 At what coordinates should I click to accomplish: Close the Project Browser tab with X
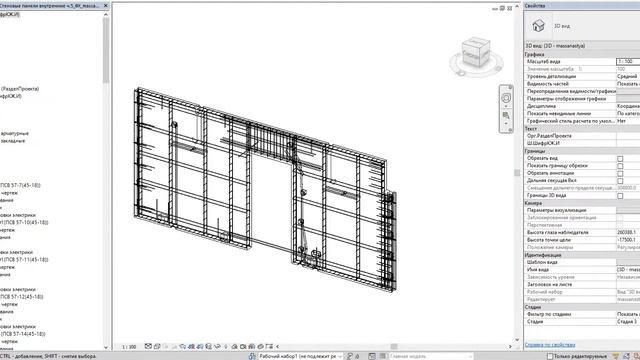(106, 6)
